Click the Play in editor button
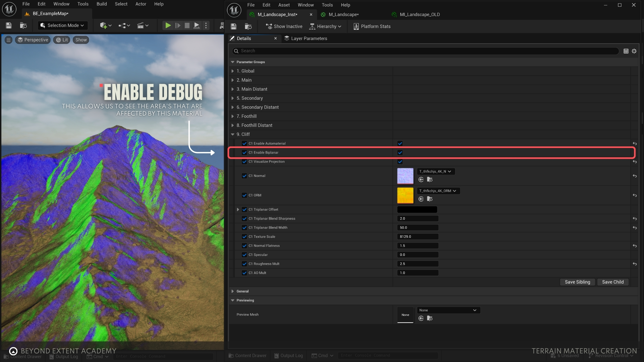The height and width of the screenshot is (362, 644). point(168,25)
